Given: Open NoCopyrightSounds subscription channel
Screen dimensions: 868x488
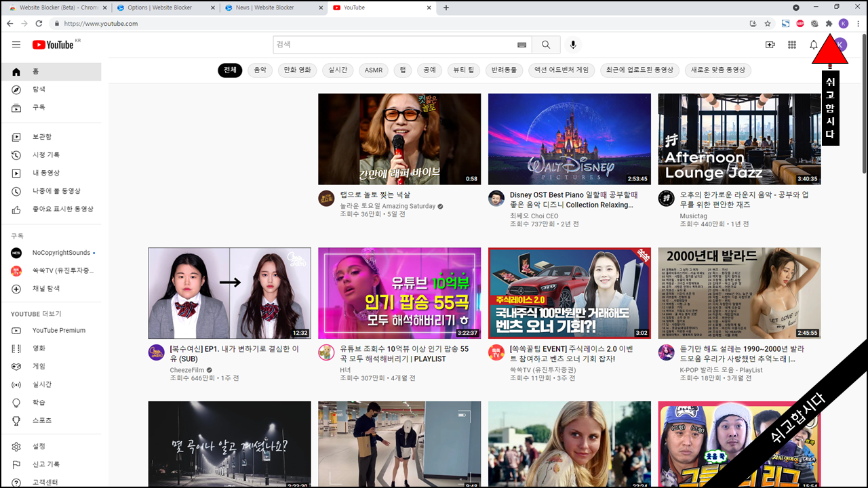Looking at the screenshot, I should coord(51,253).
